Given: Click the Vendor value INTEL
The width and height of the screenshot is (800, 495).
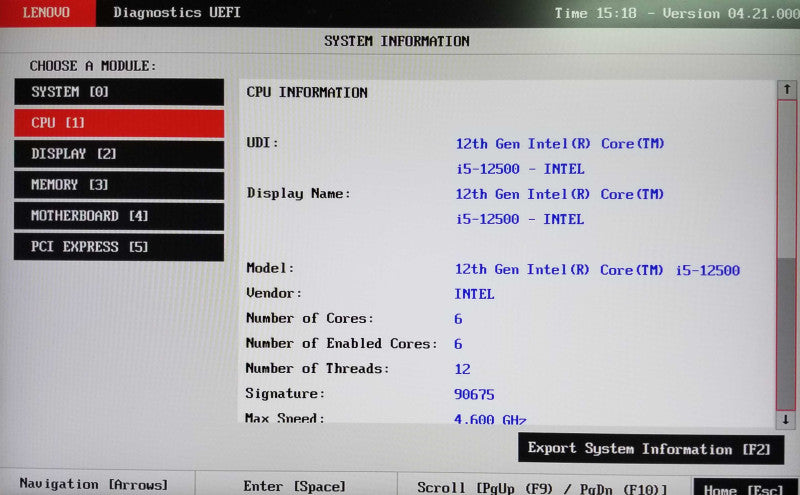Looking at the screenshot, I should [x=474, y=294].
